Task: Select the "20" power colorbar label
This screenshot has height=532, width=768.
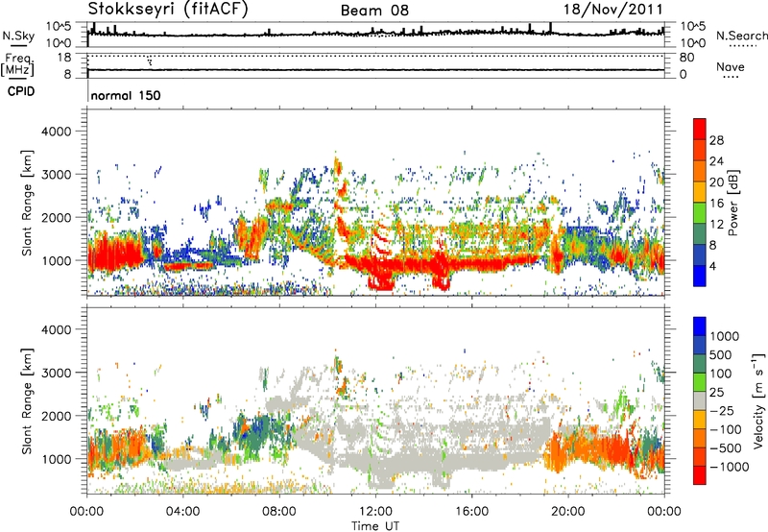Action: [x=716, y=182]
